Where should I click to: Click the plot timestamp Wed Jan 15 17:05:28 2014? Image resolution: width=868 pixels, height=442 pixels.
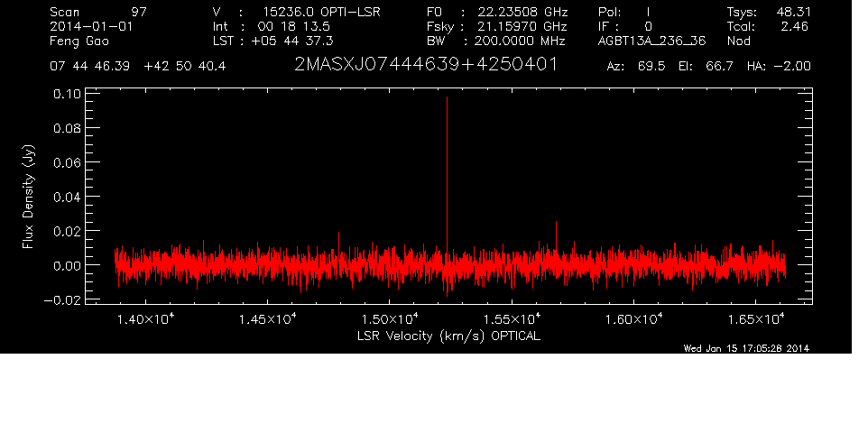click(x=746, y=349)
